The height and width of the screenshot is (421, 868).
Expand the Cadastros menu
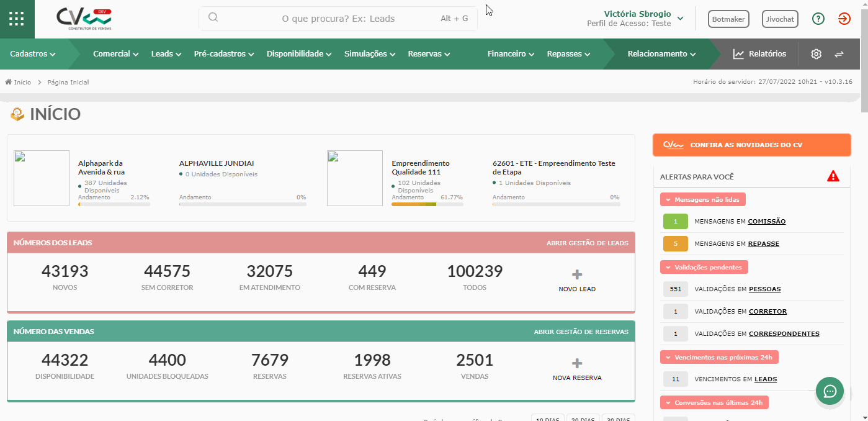click(33, 54)
